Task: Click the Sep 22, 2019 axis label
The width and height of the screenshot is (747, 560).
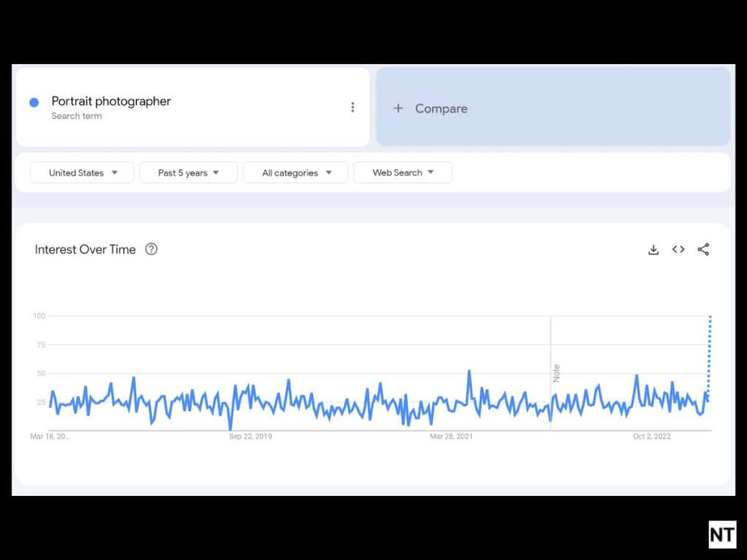Action: tap(250, 437)
